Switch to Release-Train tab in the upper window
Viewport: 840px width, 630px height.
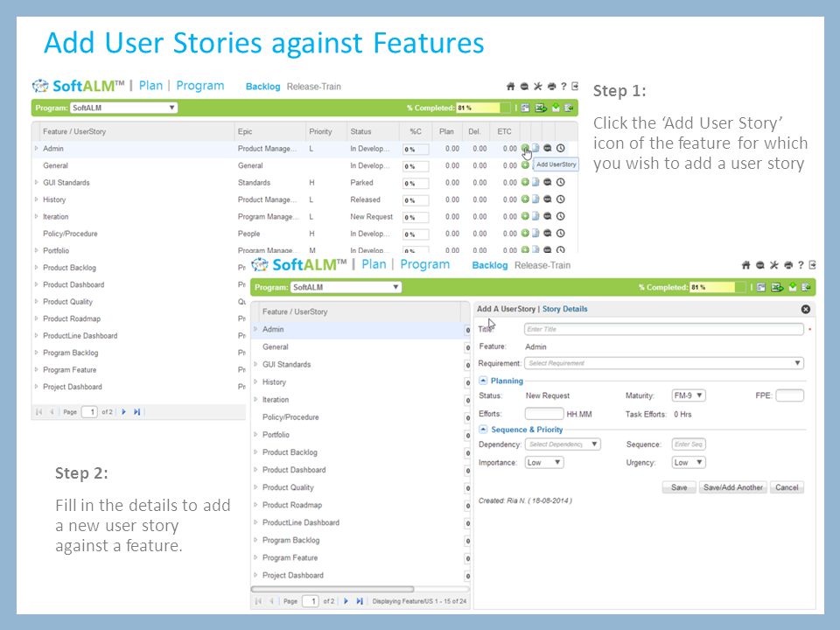coord(313,87)
